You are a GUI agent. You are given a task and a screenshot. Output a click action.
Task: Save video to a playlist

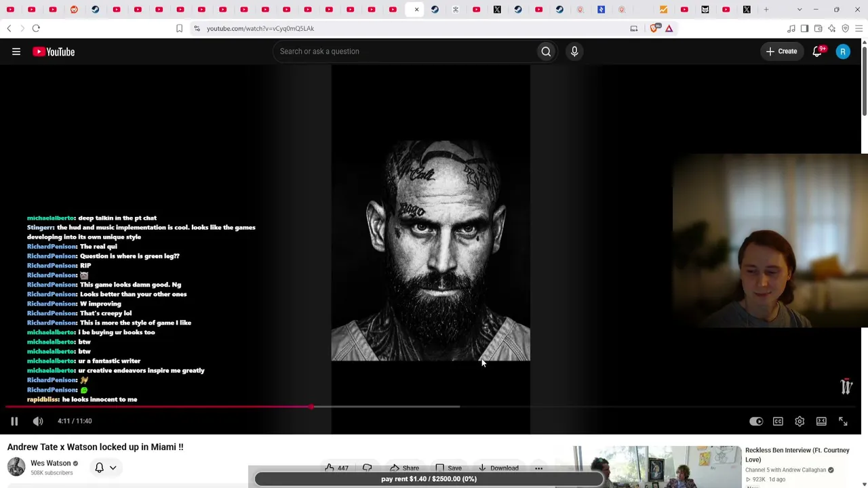[448, 468]
